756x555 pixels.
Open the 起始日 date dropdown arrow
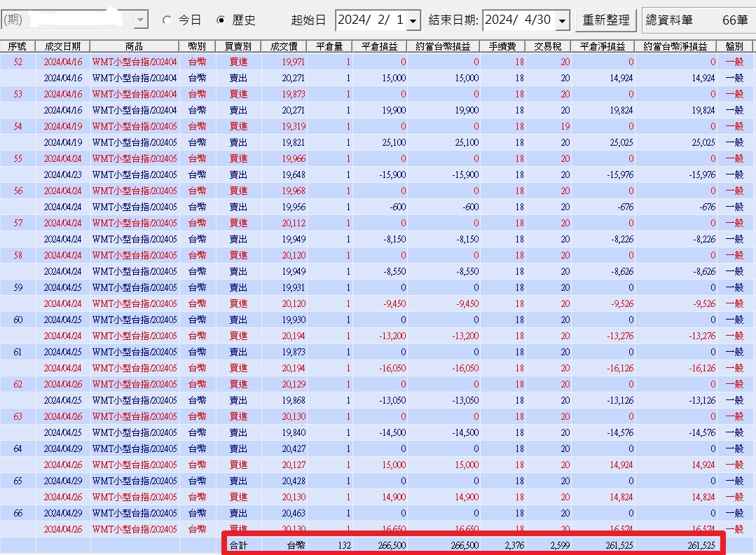[413, 21]
